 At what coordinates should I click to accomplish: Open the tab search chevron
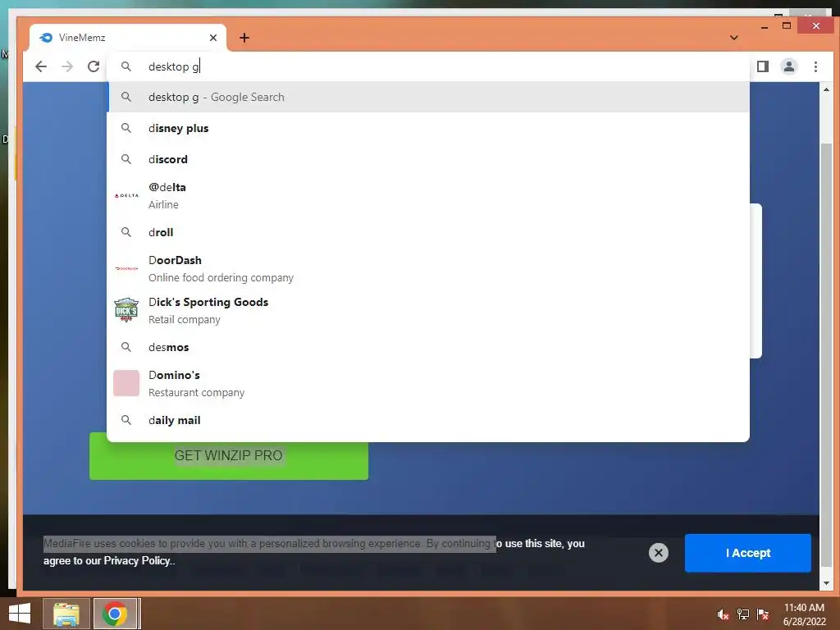point(734,38)
